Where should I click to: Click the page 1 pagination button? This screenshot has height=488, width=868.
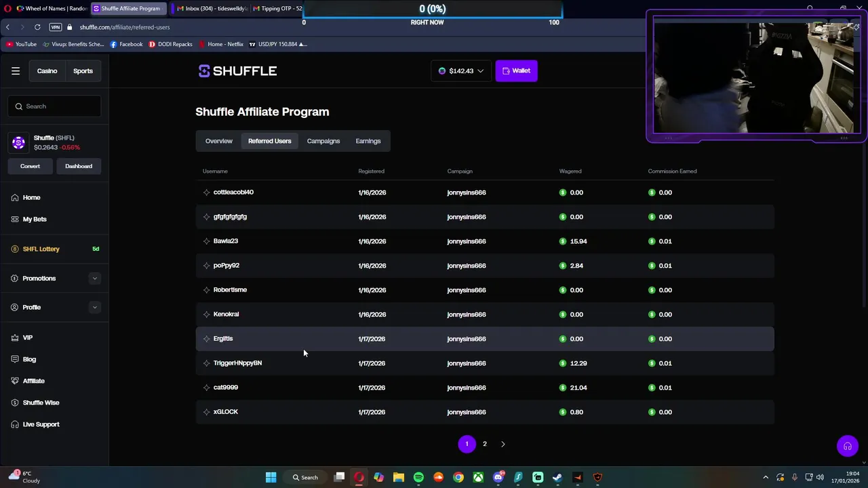tap(467, 444)
